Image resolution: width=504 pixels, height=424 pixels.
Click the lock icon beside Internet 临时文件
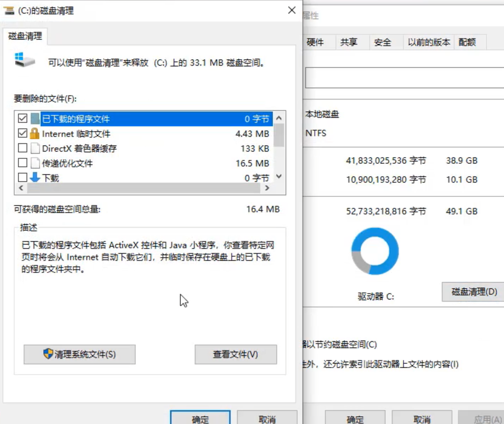coord(34,134)
